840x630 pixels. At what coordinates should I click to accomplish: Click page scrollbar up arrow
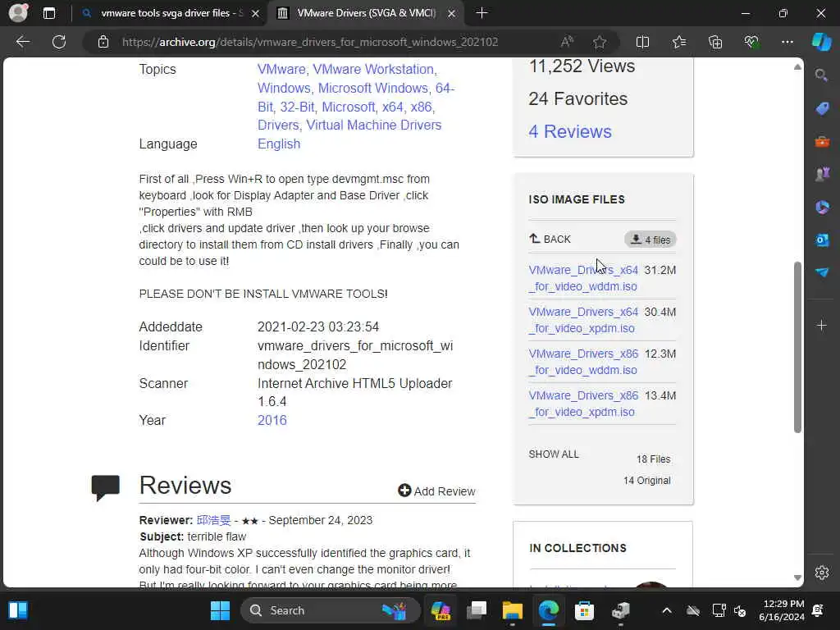click(x=797, y=67)
